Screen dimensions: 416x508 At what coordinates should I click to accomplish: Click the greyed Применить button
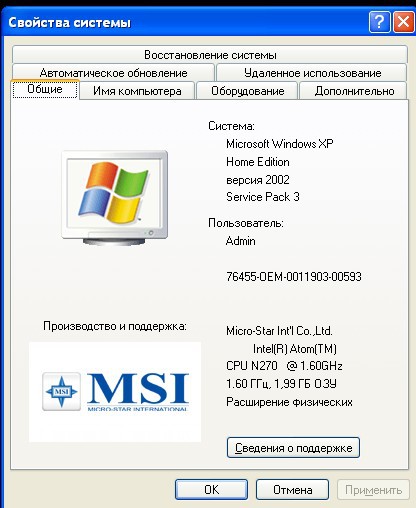pyautogui.click(x=373, y=490)
